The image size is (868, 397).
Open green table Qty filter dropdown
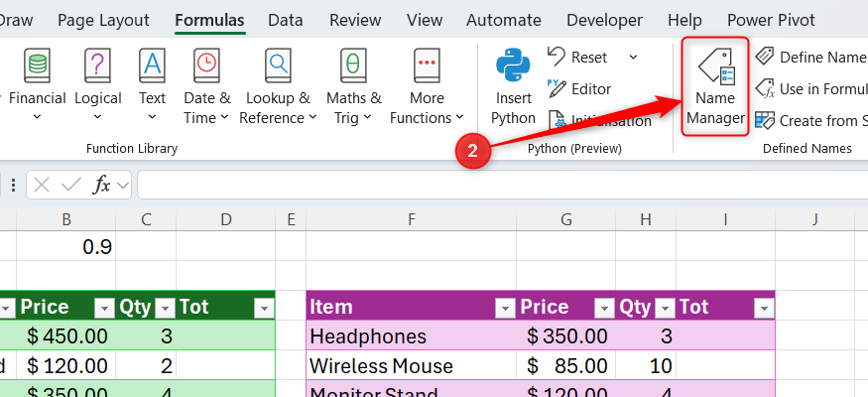point(164,308)
